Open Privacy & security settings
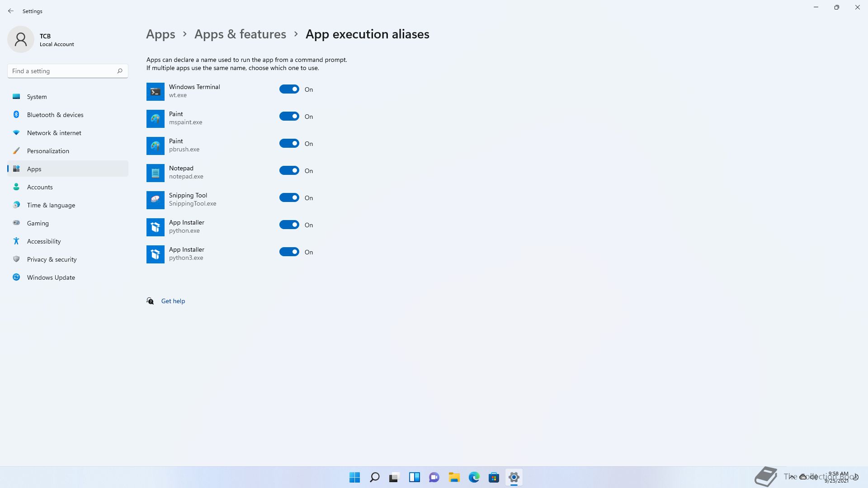This screenshot has width=868, height=488. 52,259
